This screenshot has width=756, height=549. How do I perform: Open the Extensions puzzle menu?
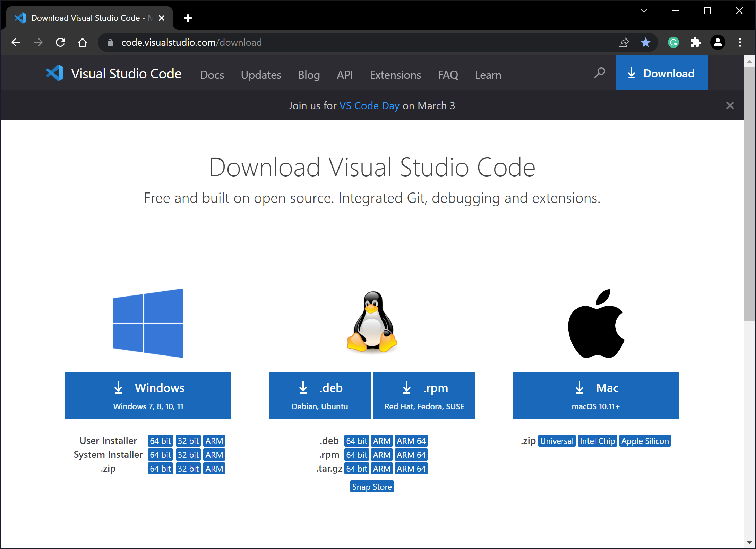coord(696,42)
